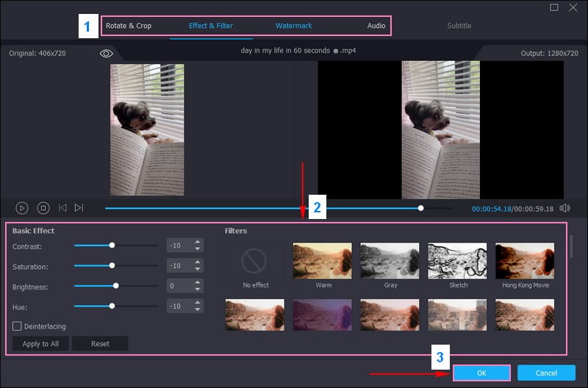Skip to next frame
Screen dimensions: 588x388
tap(79, 208)
